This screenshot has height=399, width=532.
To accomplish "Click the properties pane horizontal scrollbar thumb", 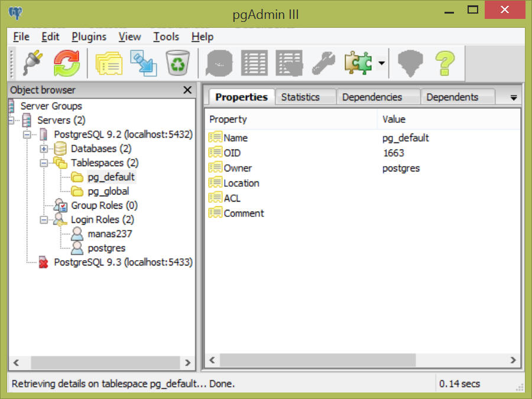I will [317, 360].
